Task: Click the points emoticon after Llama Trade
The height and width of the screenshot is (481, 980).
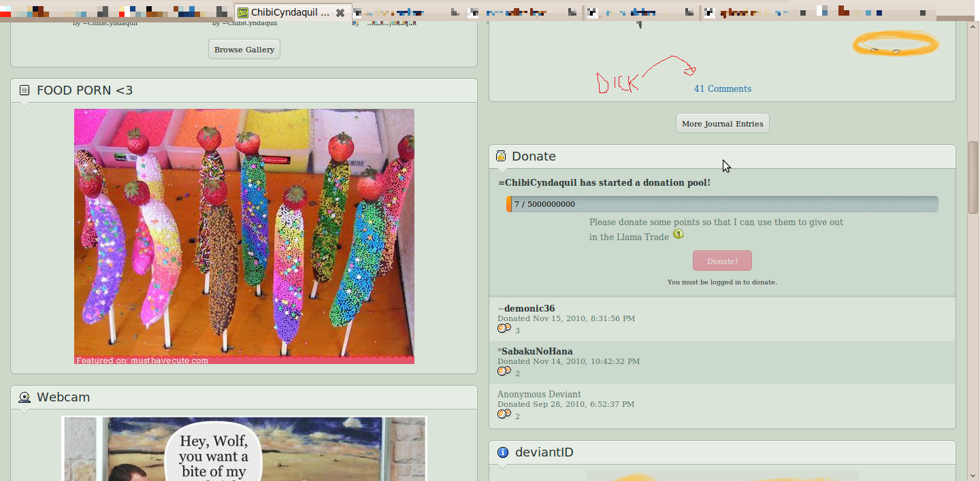Action: 678,235
